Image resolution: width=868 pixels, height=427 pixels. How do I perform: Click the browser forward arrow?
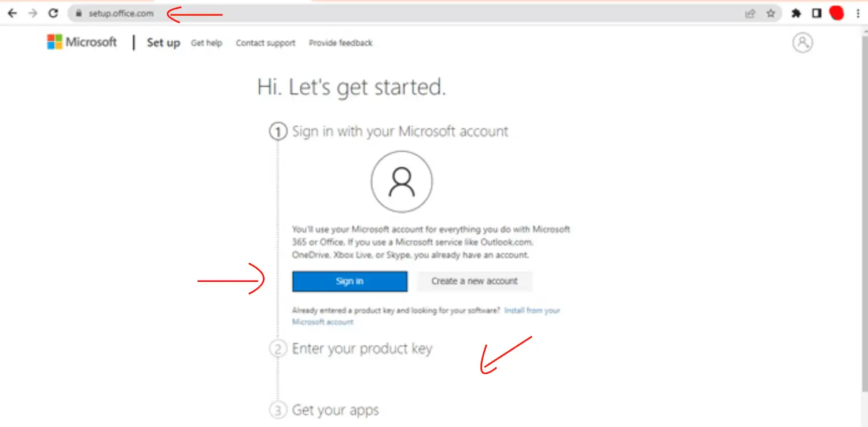32,13
